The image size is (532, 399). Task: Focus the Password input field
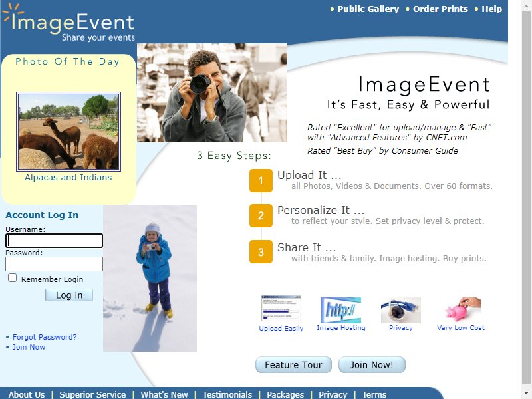(55, 264)
